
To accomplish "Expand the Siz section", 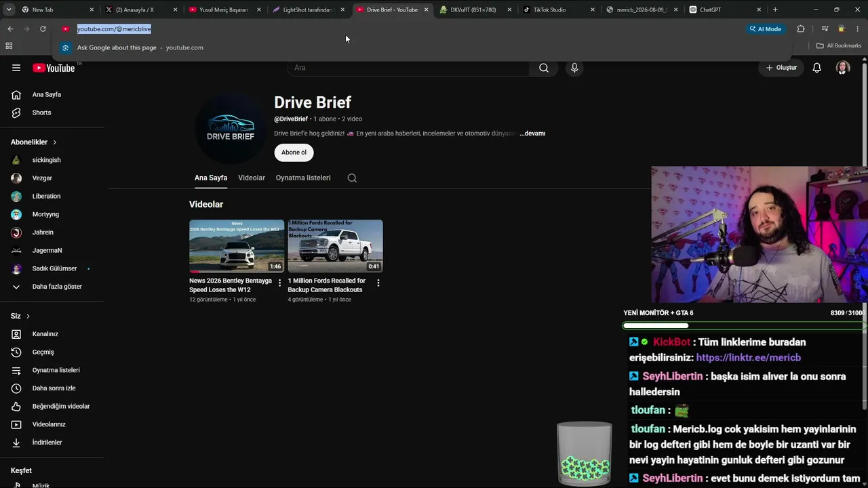I will (x=20, y=317).
